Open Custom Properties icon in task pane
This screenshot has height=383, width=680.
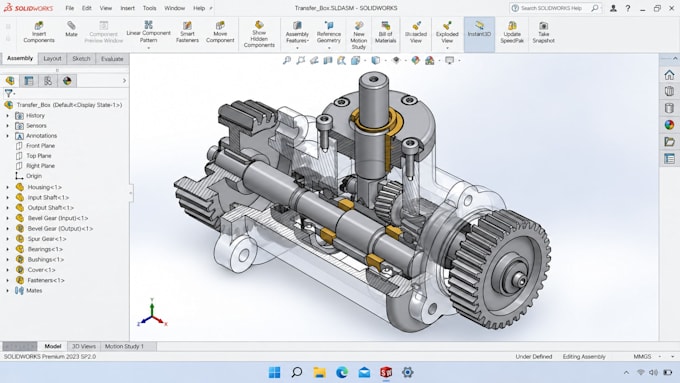pos(669,158)
